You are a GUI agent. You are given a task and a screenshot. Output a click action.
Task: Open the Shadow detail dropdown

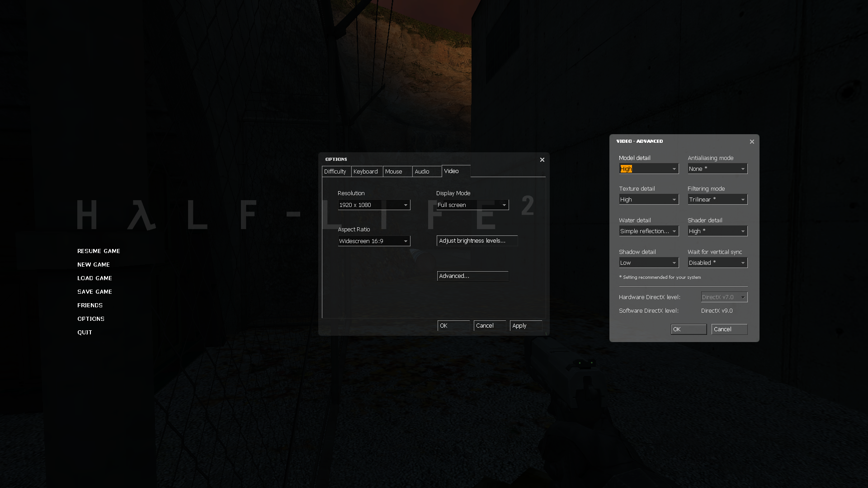point(648,263)
